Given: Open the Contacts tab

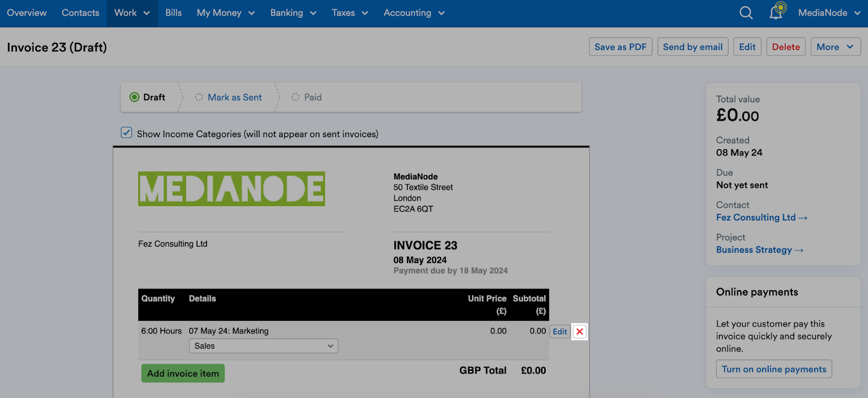Looking at the screenshot, I should coord(80,13).
